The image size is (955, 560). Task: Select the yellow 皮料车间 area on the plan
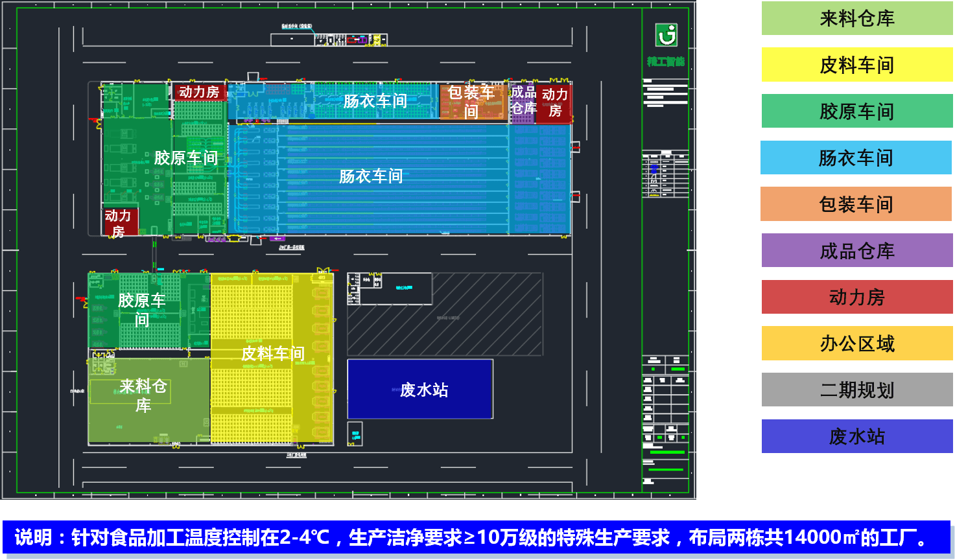tap(272, 358)
